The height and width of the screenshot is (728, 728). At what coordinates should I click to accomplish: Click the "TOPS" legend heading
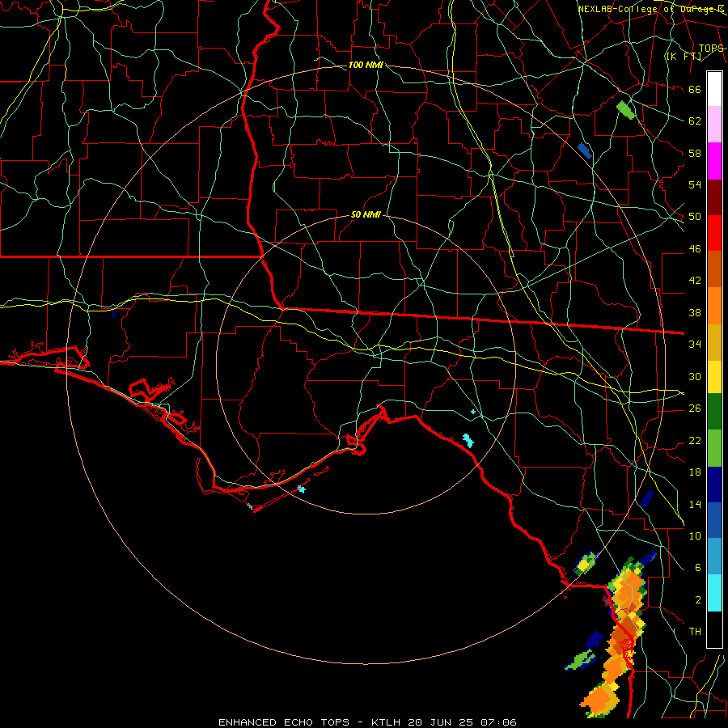711,48
